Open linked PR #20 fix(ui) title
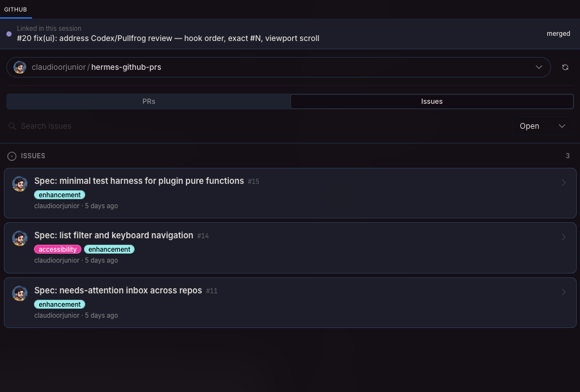 tap(168, 38)
